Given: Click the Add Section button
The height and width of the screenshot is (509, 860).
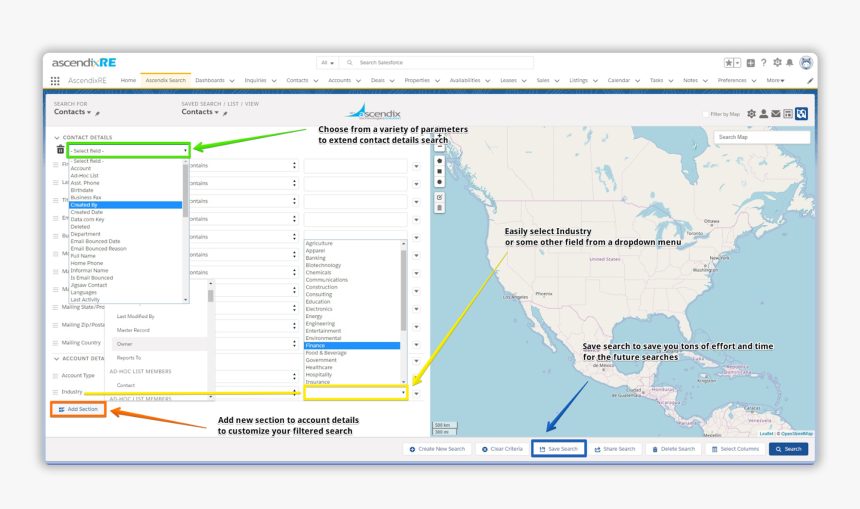Looking at the screenshot, I should [78, 409].
